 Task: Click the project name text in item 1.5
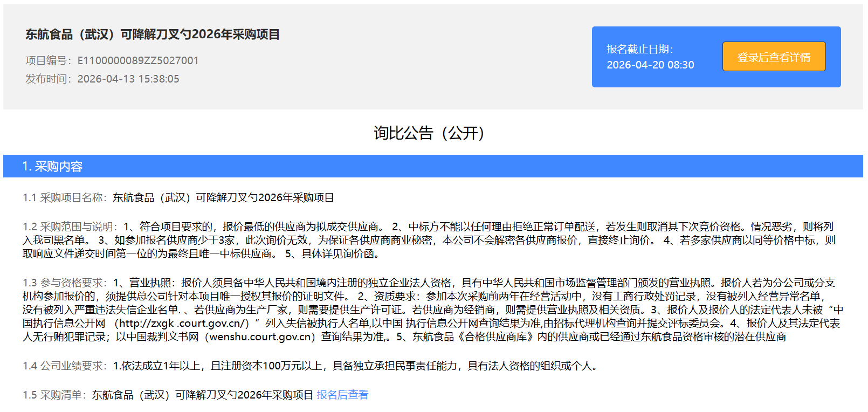(203, 395)
